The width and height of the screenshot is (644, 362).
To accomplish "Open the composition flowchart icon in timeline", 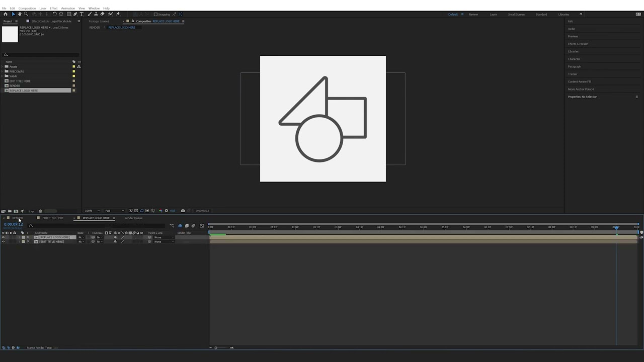I will click(x=172, y=226).
